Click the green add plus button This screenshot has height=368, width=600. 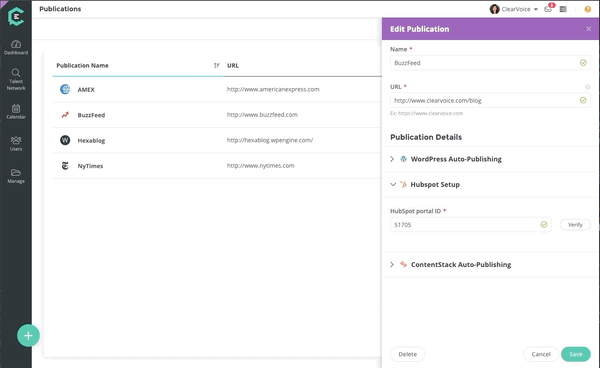pyautogui.click(x=28, y=335)
